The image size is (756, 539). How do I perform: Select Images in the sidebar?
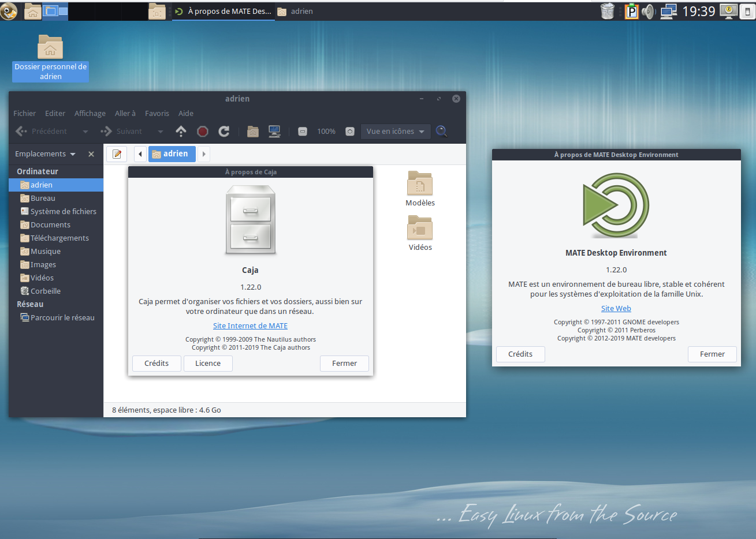[x=56, y=264]
